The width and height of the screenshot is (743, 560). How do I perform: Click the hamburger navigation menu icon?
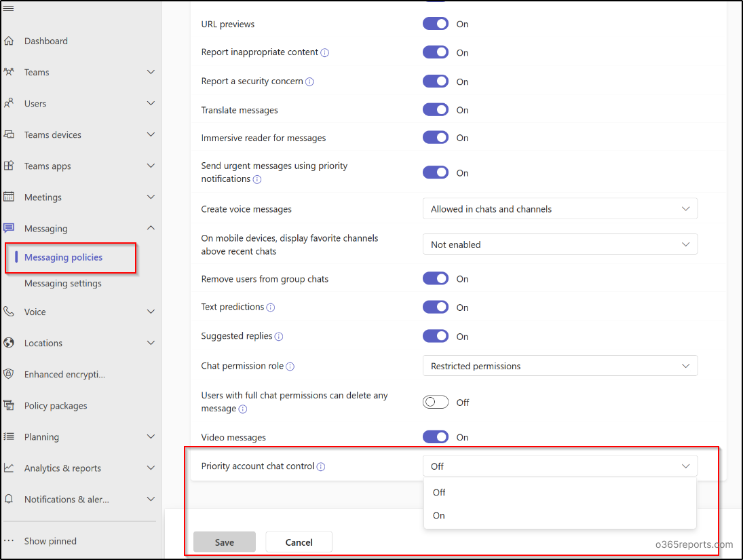pos(8,9)
